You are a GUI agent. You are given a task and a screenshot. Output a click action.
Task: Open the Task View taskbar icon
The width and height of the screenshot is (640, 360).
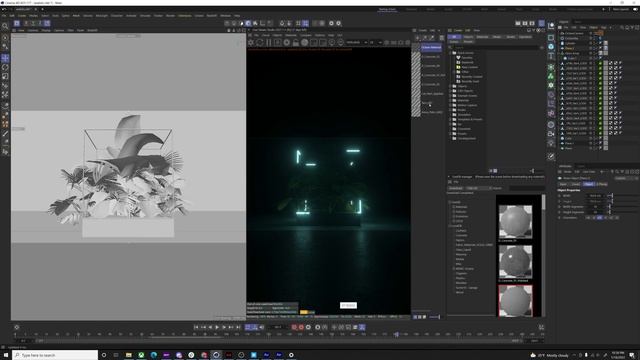pyautogui.click(x=116, y=355)
